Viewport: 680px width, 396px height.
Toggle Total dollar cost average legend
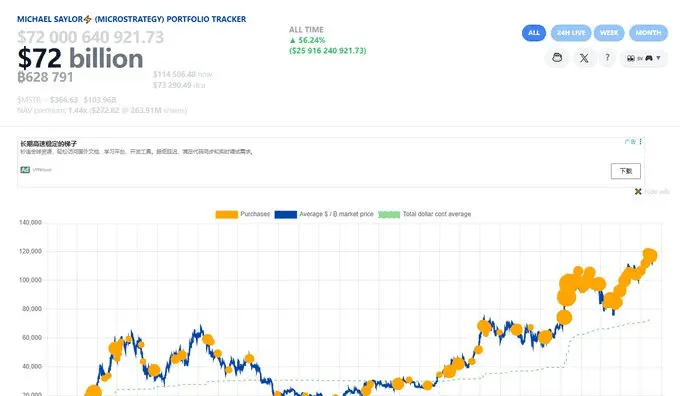425,214
